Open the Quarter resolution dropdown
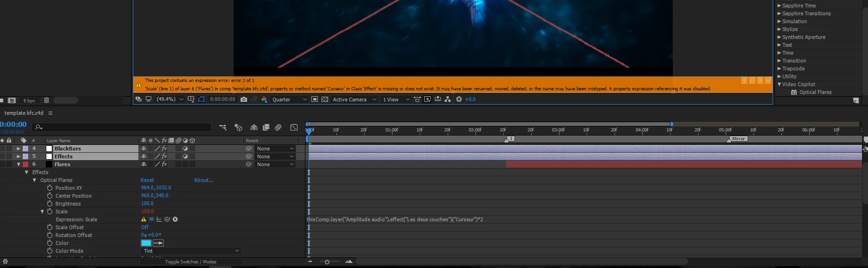 click(290, 99)
